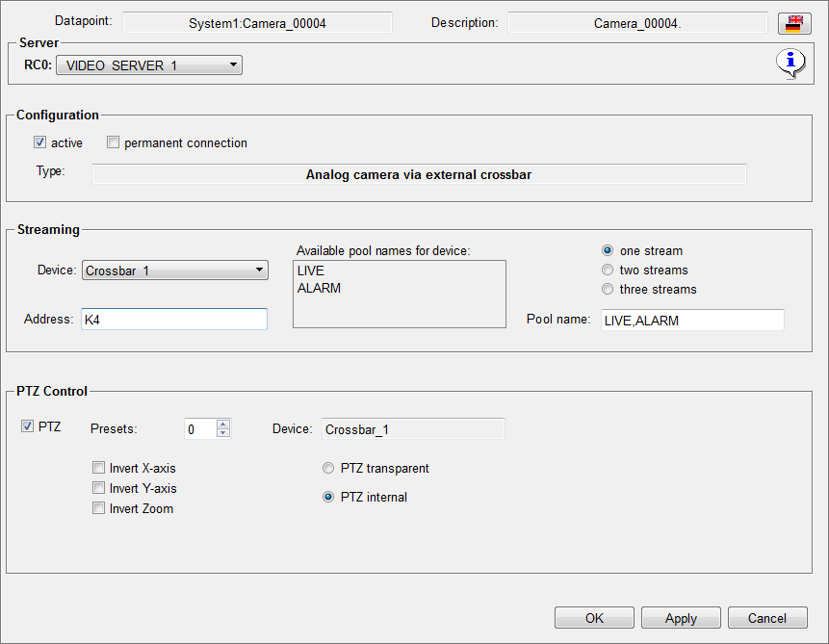This screenshot has height=644, width=829.
Task: Increase Presets value with up arrow
Action: 223,425
